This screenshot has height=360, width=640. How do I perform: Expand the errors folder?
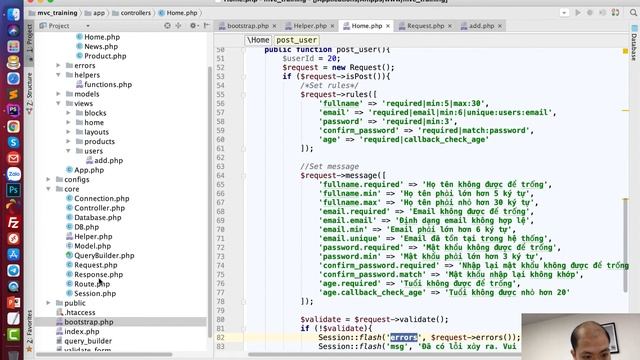(58, 65)
